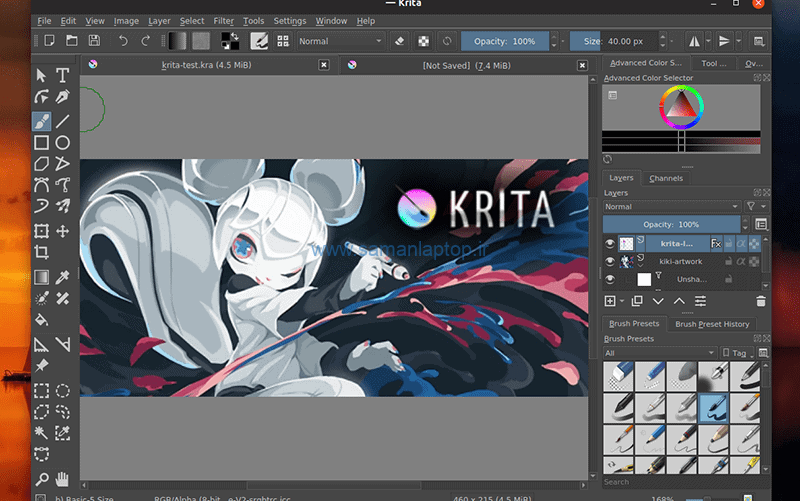Open layer properties button
The image size is (800, 501).
[x=701, y=301]
